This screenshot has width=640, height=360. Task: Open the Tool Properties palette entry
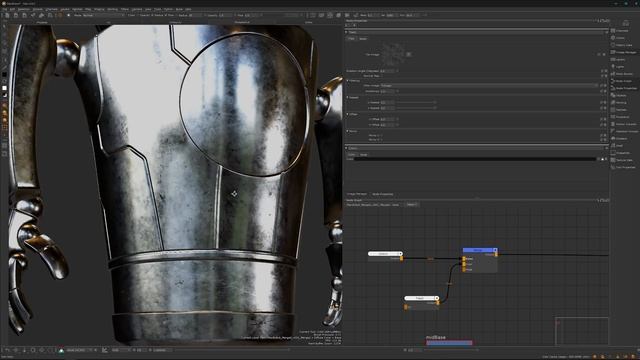click(625, 167)
